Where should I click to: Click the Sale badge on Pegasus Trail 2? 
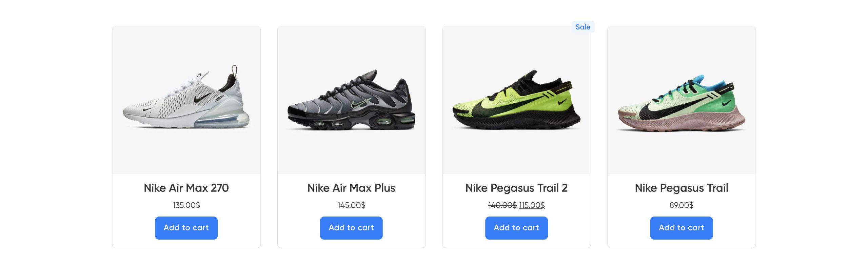[583, 27]
